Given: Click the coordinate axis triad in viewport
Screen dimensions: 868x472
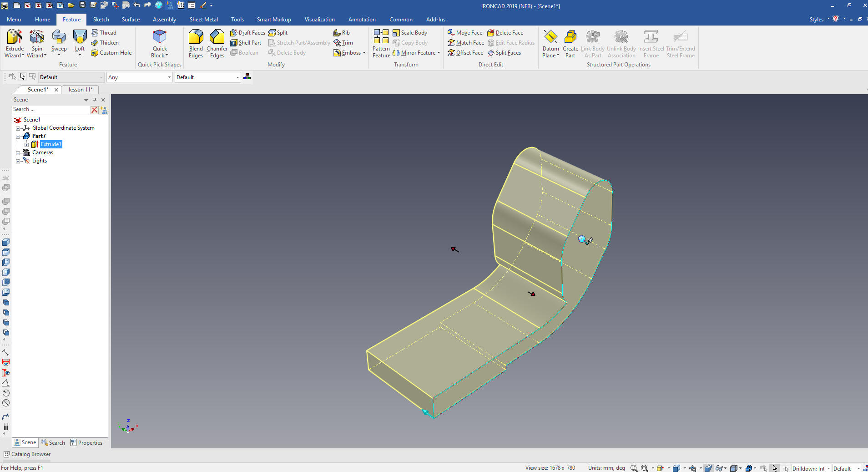Looking at the screenshot, I should click(128, 427).
